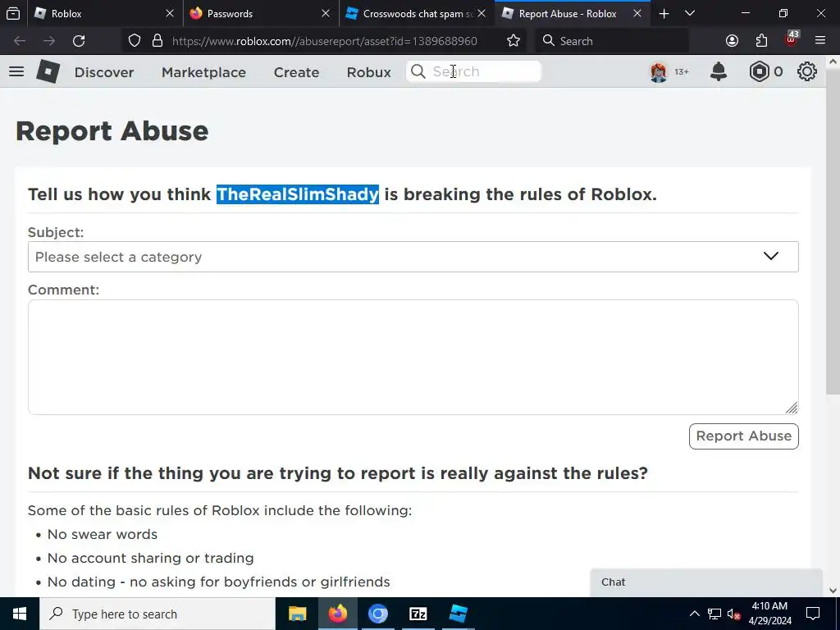Focus the Firefox toolbar Search box

[x=612, y=41]
